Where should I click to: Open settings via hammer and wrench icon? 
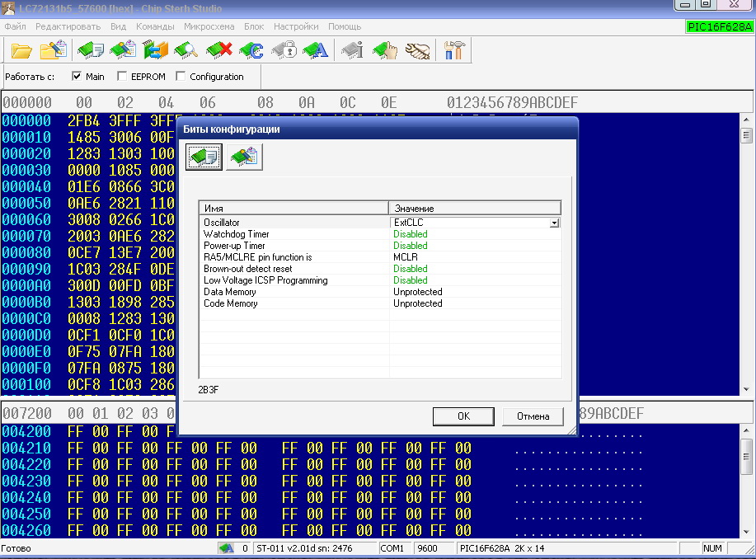point(453,50)
